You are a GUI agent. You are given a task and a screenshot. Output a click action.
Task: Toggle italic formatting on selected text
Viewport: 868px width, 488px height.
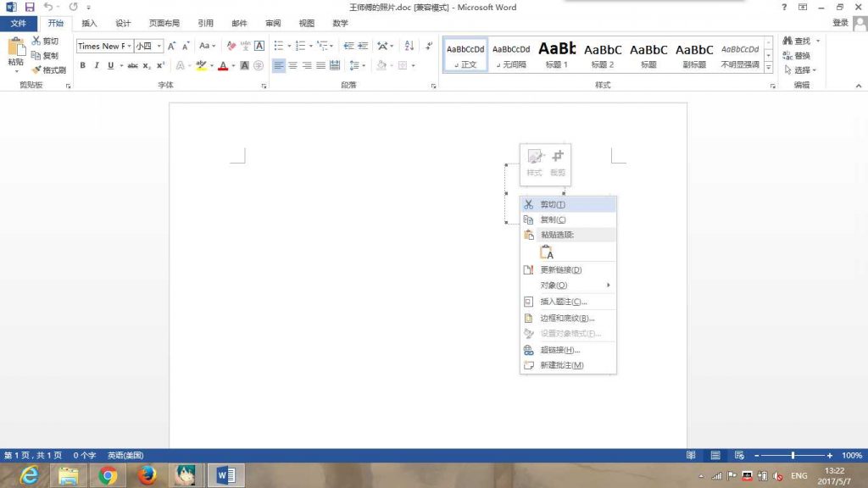click(x=97, y=64)
